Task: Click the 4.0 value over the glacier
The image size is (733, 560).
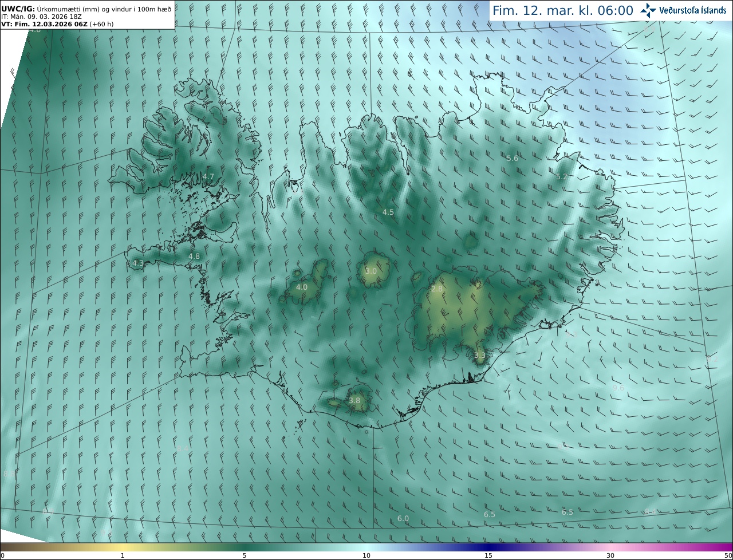Action: point(302,287)
